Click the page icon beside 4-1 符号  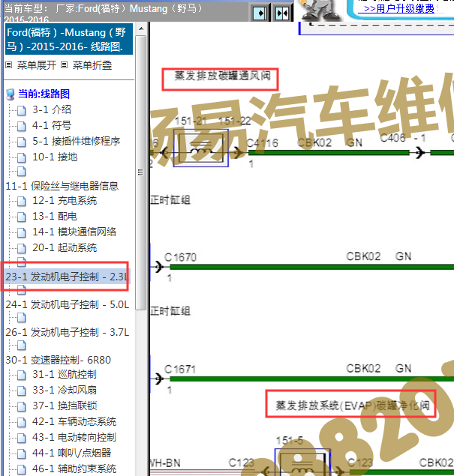click(x=21, y=126)
